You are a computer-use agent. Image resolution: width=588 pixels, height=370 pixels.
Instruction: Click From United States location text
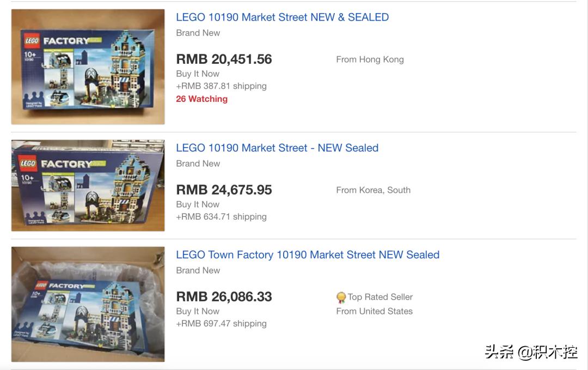pyautogui.click(x=375, y=311)
